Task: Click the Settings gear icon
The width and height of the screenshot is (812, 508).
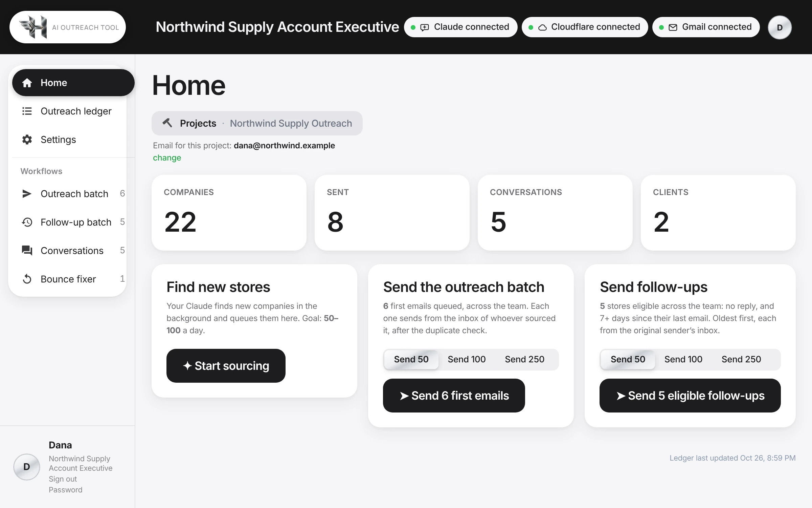Action: 27,140
